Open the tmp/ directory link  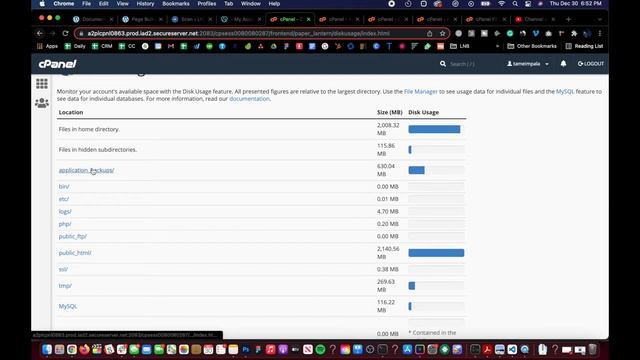click(65, 286)
